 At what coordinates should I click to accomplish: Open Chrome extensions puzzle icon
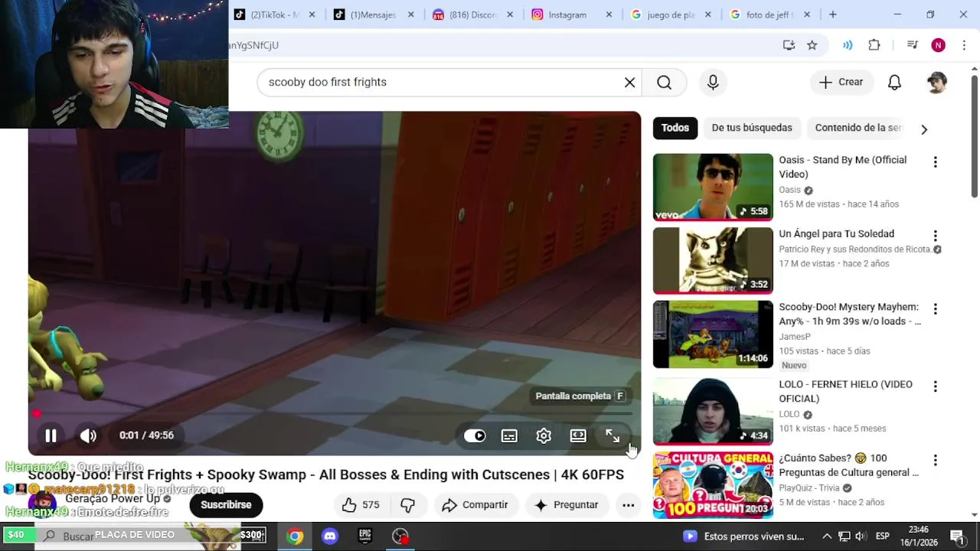point(874,45)
